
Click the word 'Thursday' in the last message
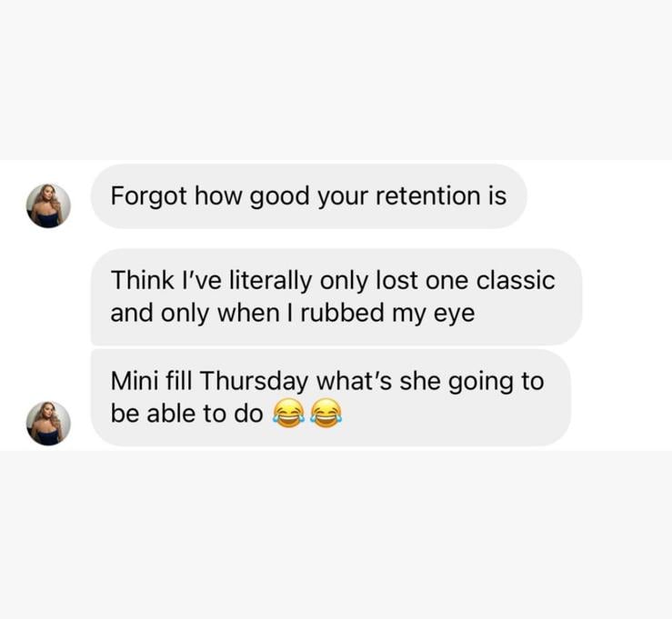click(x=254, y=382)
